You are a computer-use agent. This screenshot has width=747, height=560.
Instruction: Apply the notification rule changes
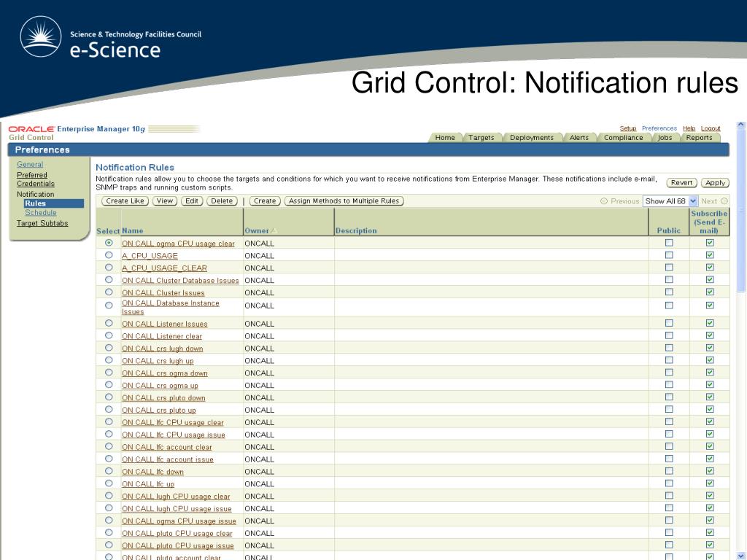pyautogui.click(x=715, y=183)
